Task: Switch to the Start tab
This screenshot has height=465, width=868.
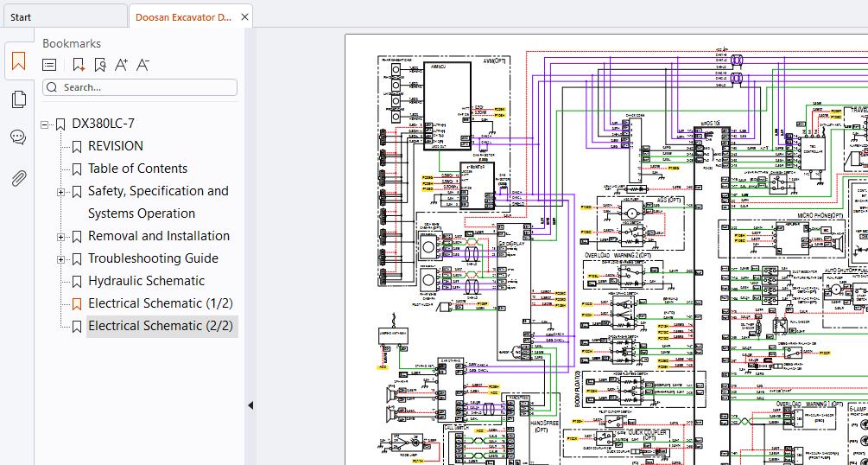Action: [x=21, y=17]
